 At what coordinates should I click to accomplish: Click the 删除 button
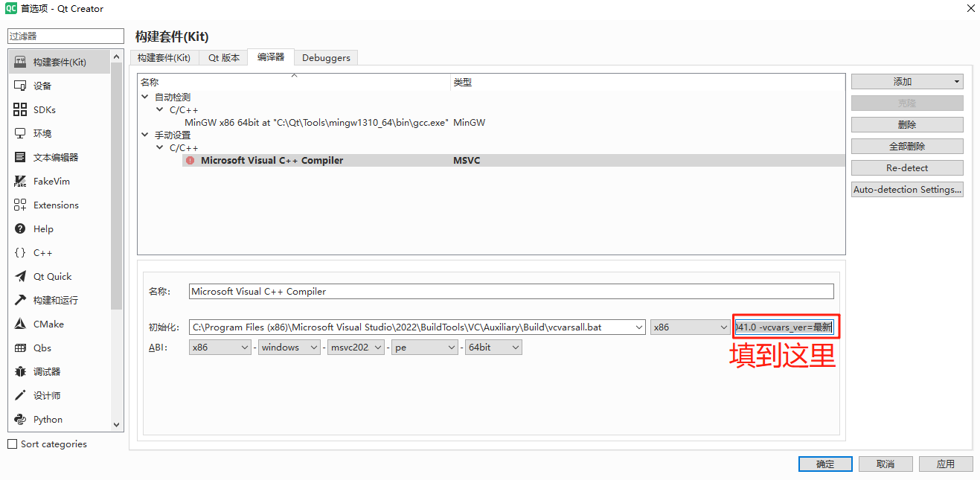point(907,125)
